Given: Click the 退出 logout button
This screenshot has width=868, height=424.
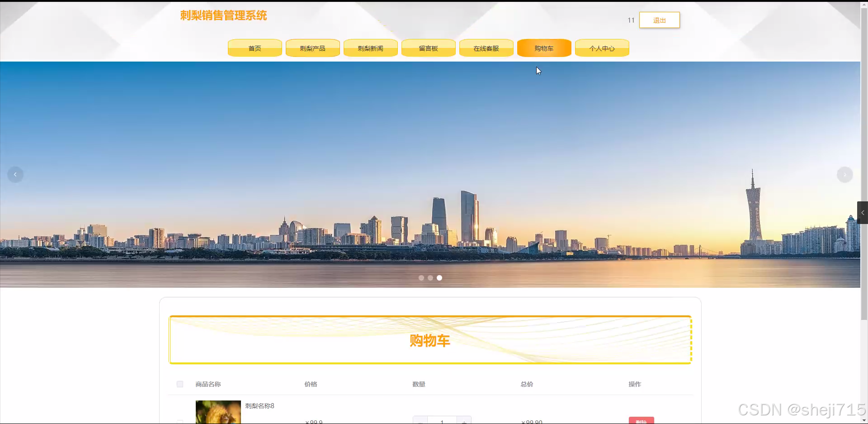Looking at the screenshot, I should [659, 20].
